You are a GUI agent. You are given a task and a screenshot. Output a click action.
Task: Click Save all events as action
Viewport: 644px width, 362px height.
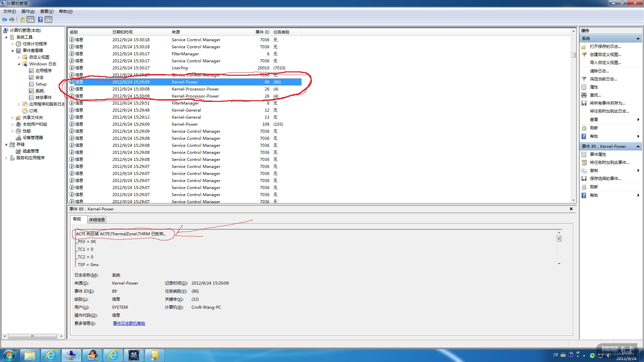pos(607,103)
